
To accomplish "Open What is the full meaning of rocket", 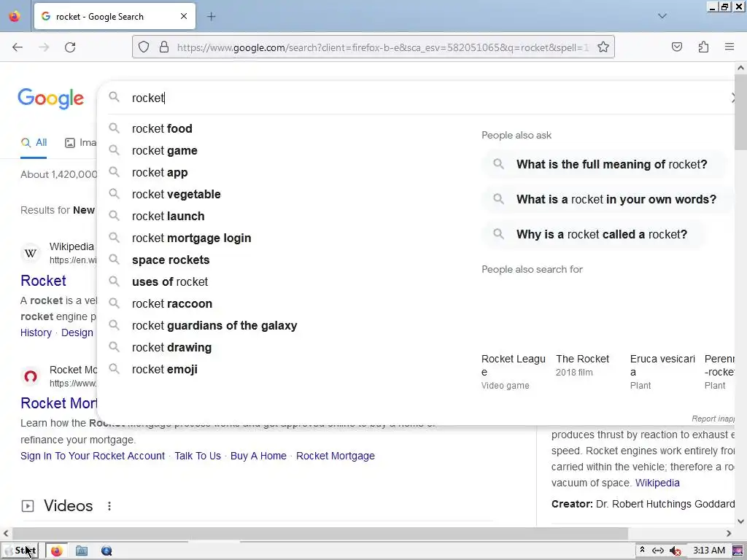I will (x=604, y=164).
